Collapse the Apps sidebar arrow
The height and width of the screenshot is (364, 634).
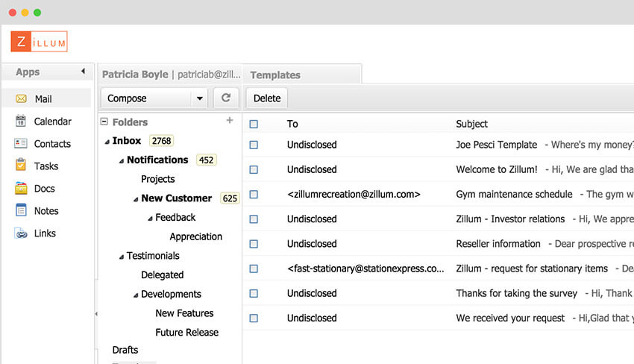(x=83, y=72)
